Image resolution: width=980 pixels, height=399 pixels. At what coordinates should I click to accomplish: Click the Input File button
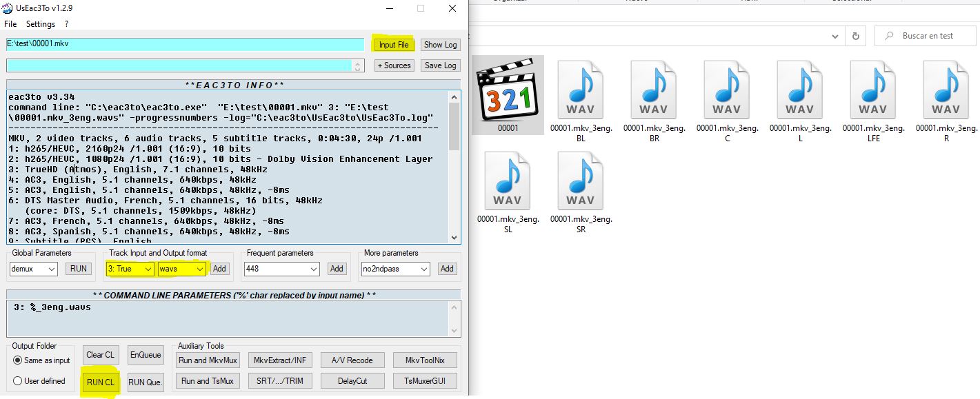[394, 45]
